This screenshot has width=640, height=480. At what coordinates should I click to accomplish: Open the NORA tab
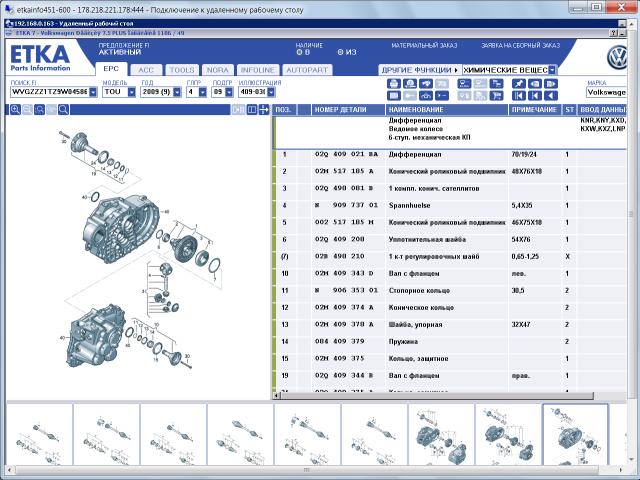[218, 70]
